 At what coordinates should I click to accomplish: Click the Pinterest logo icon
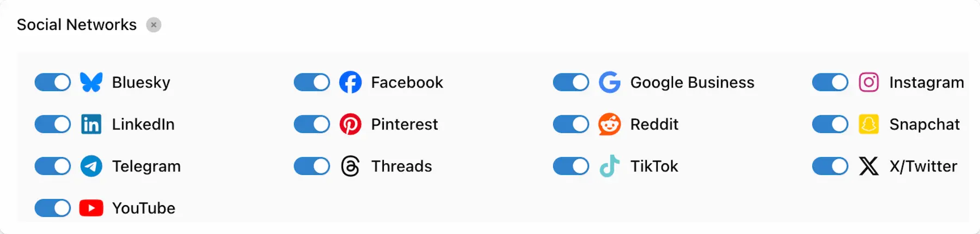point(350,124)
